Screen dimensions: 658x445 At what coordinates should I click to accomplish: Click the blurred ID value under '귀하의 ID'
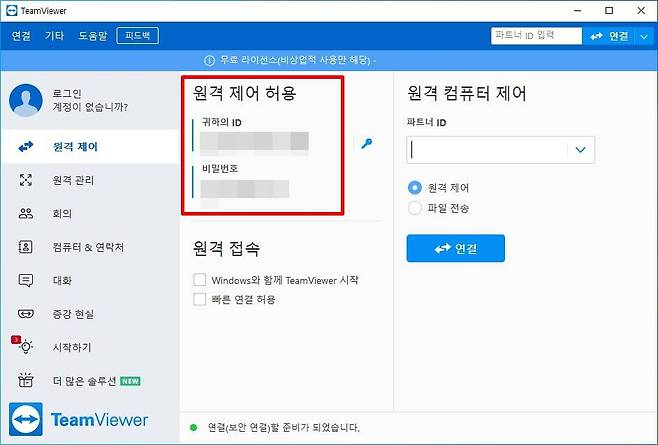(254, 141)
